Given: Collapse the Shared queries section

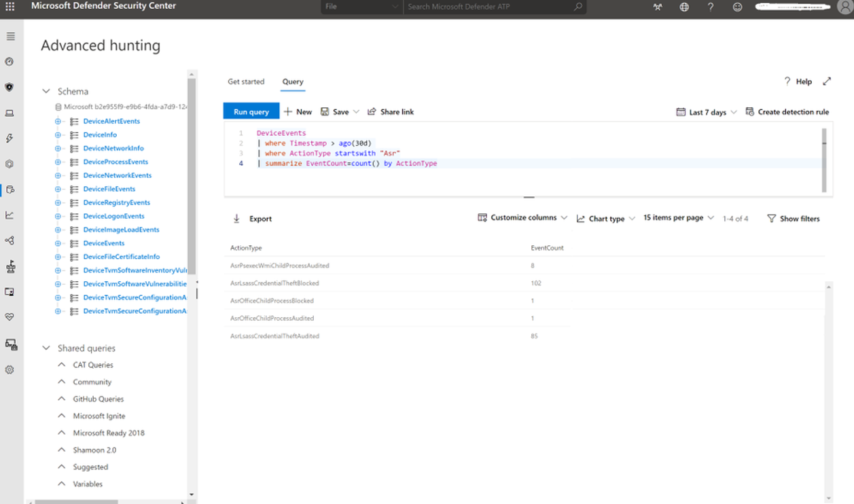Looking at the screenshot, I should [46, 348].
